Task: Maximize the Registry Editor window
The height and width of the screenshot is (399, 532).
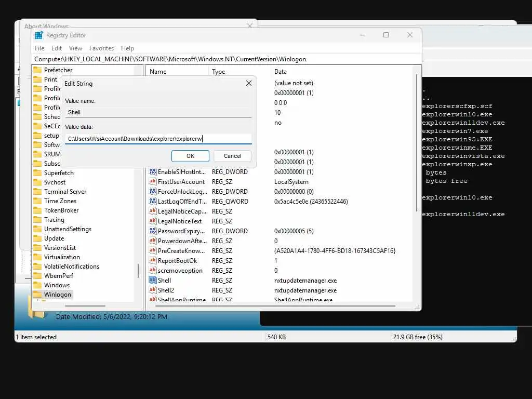Action: click(386, 35)
